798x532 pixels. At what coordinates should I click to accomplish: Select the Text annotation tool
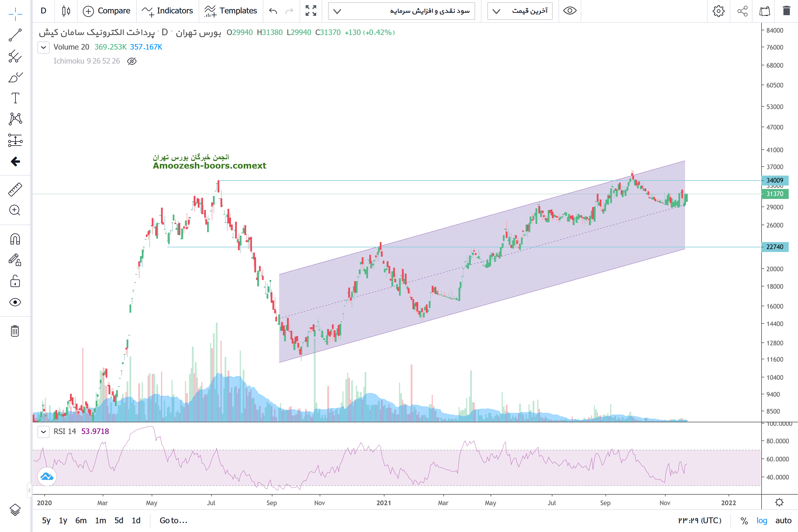coord(15,98)
